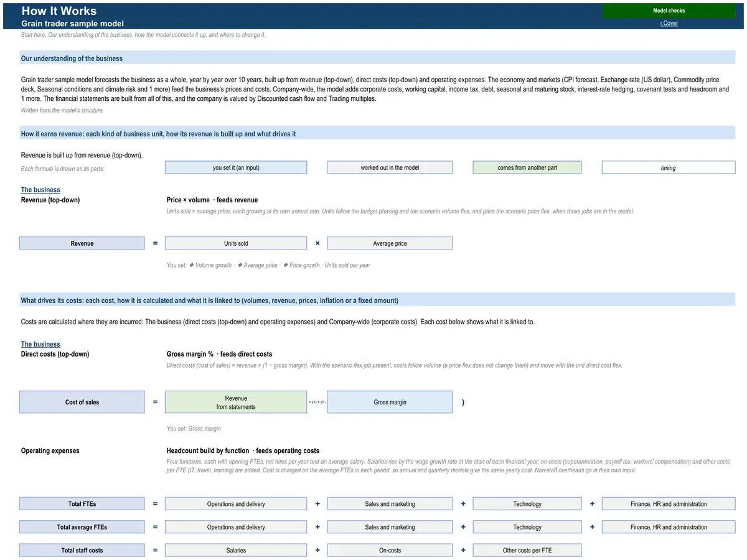Select the "worked out in the model" legend box
Viewport: 747px width, 560px height.
(x=390, y=167)
